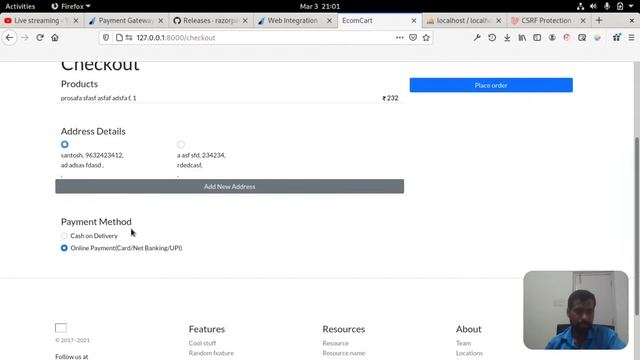Viewport: 640px width, 360px height.
Task: Click the page vertical scrollbar
Action: coord(637,226)
